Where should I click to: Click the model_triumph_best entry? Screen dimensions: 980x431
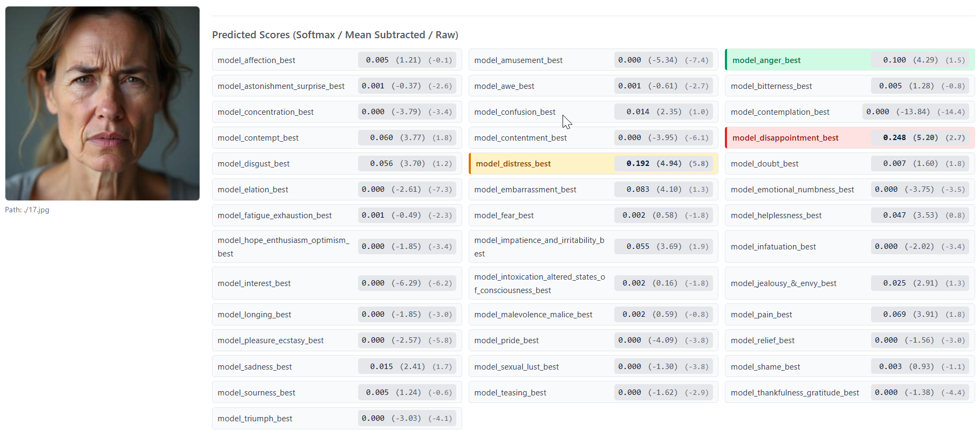point(337,419)
